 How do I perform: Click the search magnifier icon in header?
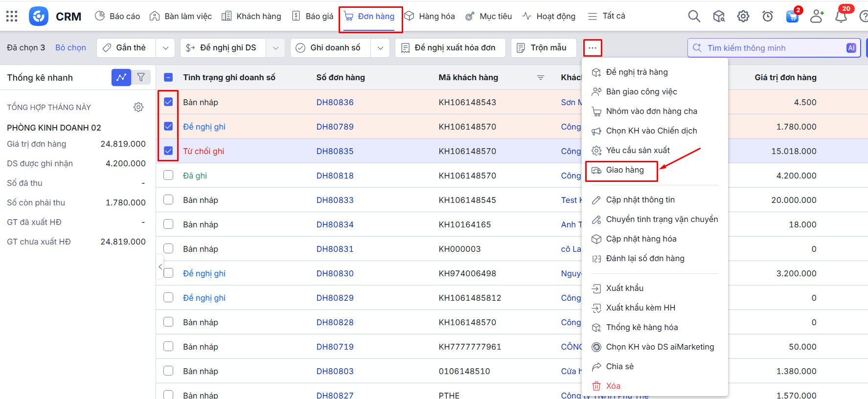(694, 16)
